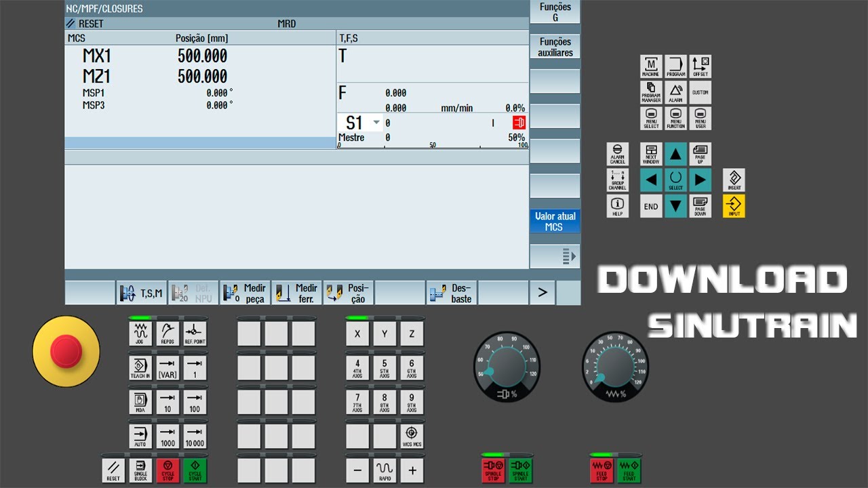Screen dimensions: 868x488
Task: Hit the green SPINDLE START key
Action: [520, 470]
